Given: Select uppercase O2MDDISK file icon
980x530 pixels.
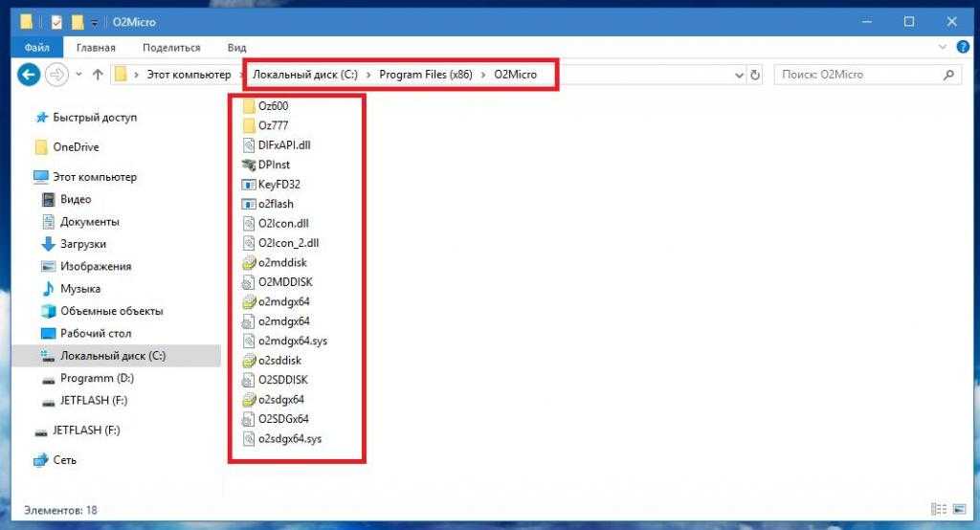Looking at the screenshot, I should (249, 282).
